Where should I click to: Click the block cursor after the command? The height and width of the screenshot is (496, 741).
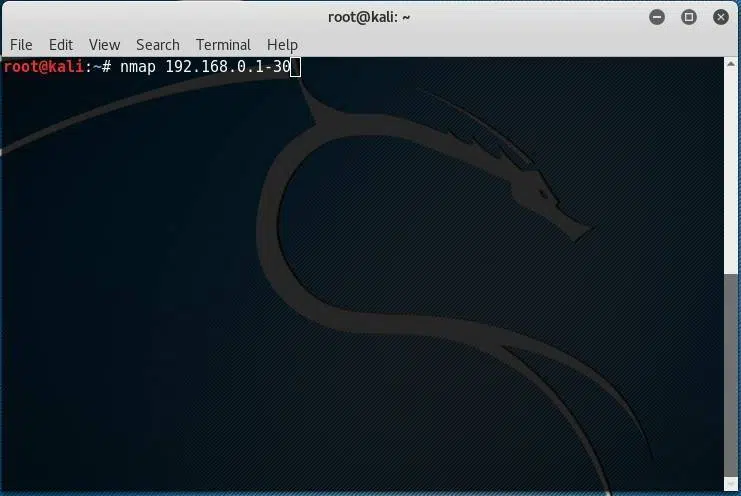tap(295, 67)
